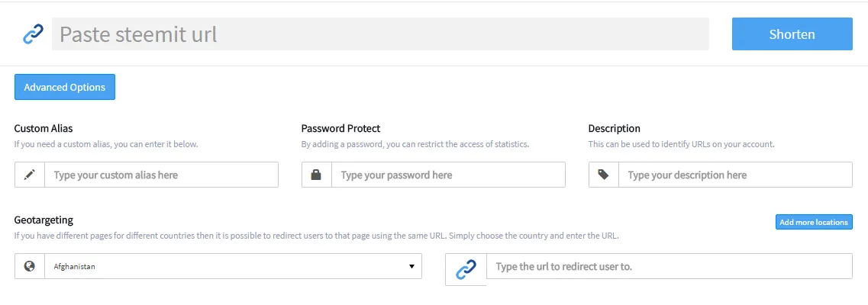Click the redirect URL text field

(x=670, y=266)
